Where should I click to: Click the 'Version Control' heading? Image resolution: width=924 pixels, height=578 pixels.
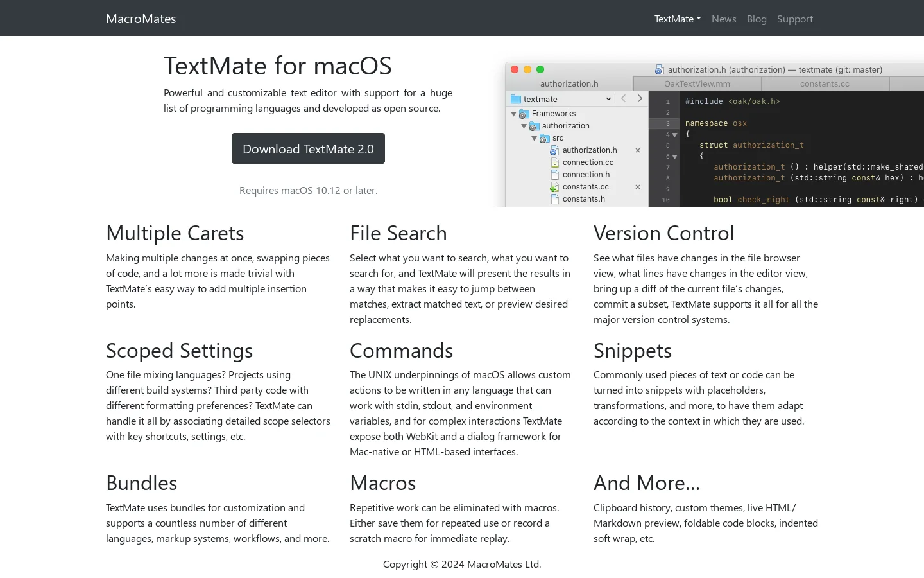663,233
